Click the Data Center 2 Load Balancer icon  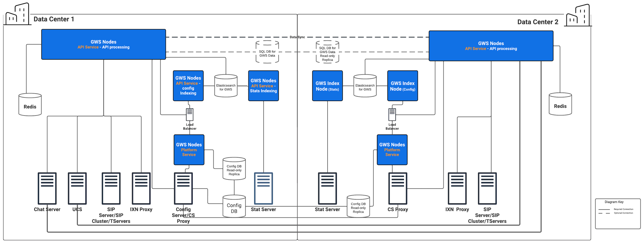pyautogui.click(x=392, y=114)
